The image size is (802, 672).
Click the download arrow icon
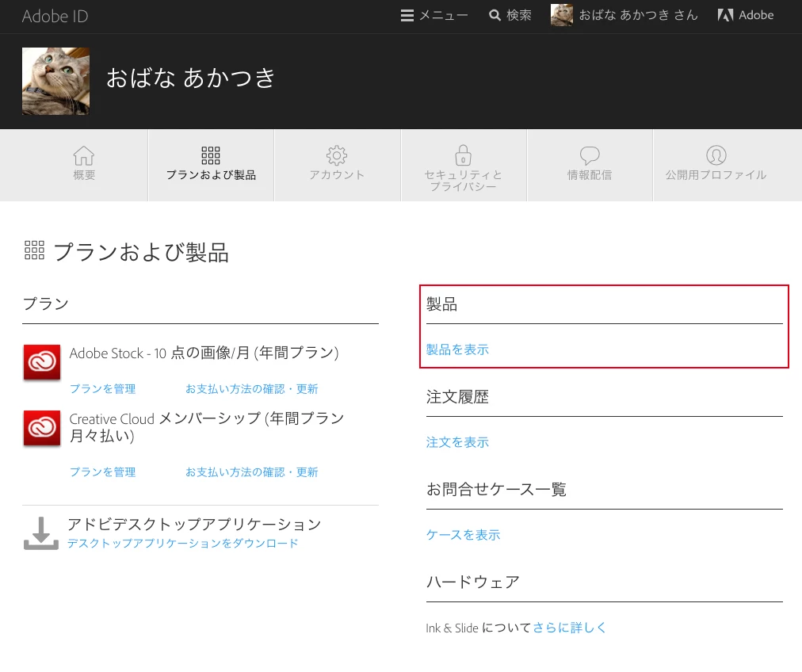point(41,533)
